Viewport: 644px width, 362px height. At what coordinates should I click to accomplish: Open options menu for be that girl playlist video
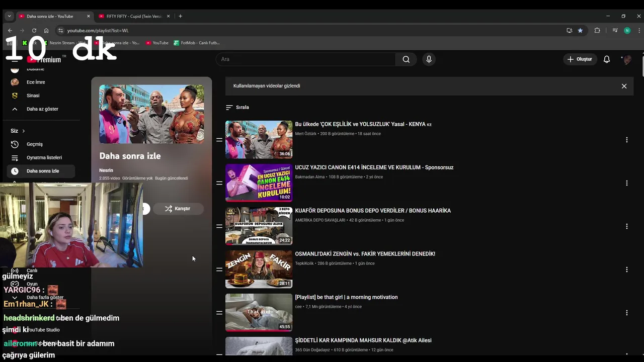[x=626, y=313]
